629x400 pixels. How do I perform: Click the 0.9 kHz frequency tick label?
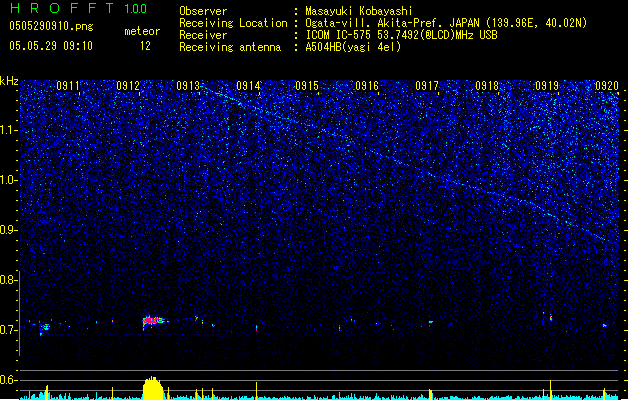(8, 230)
